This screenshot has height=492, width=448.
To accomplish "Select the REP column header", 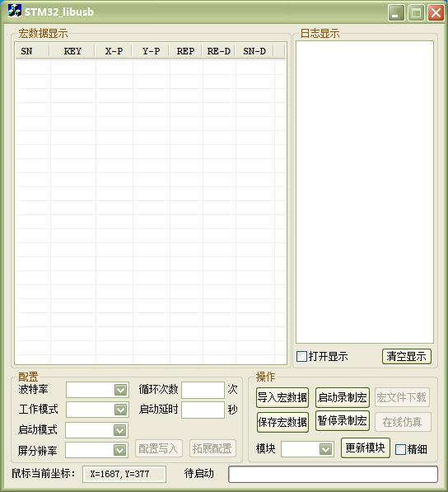I will (185, 51).
